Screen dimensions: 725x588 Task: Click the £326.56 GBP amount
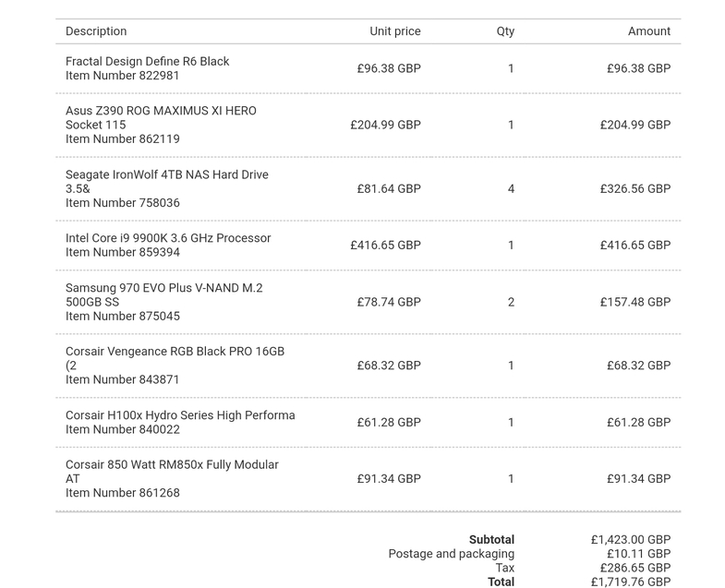click(634, 189)
